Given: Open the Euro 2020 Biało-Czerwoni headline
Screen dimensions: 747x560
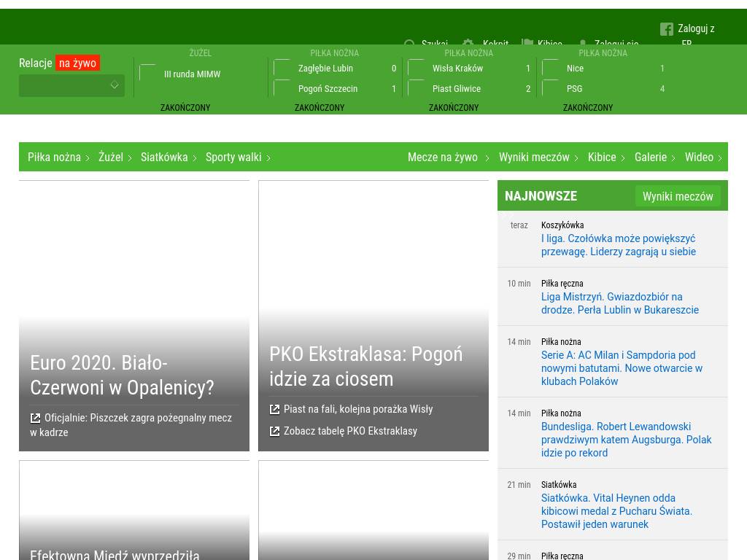Looking at the screenshot, I should (122, 375).
